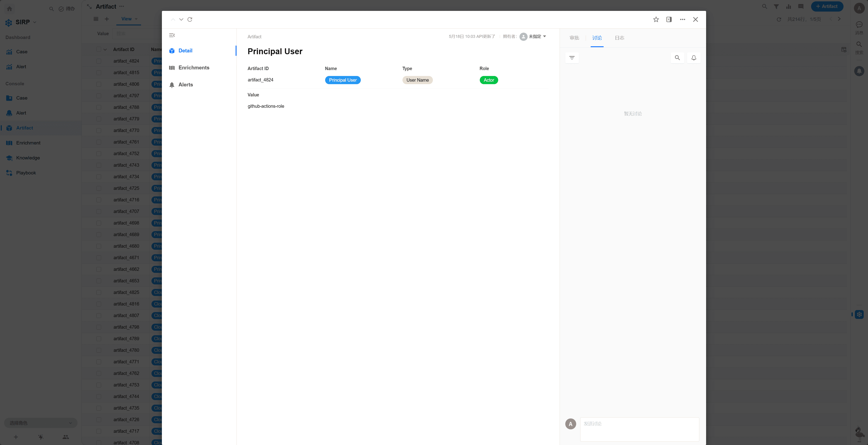Image resolution: width=868 pixels, height=445 pixels.
Task: Open the table search icon in header
Action: tap(765, 6)
